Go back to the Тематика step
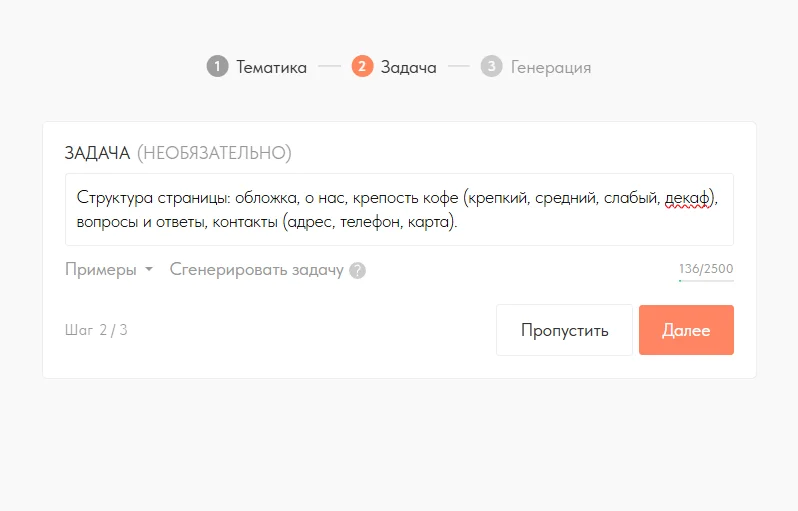798x511 pixels. (271, 68)
